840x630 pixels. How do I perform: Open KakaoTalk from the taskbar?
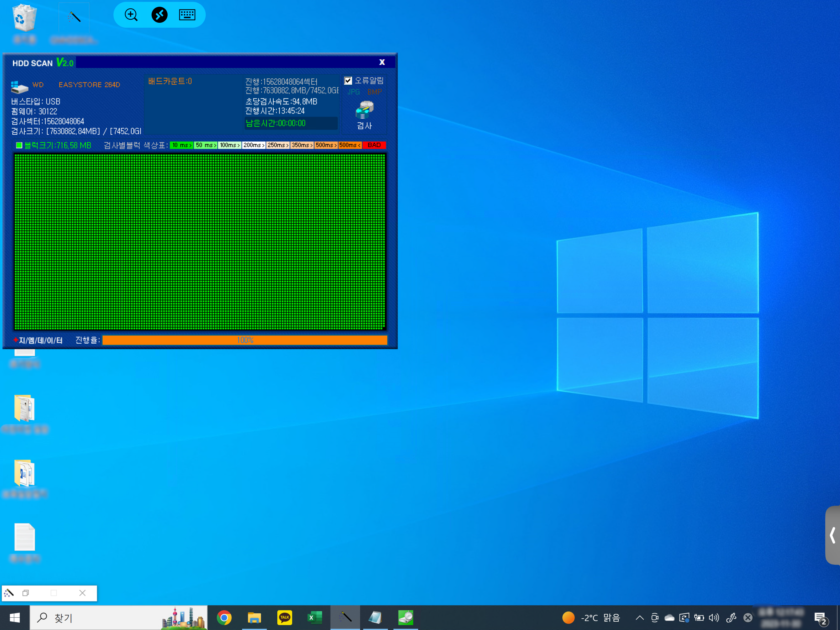pyautogui.click(x=284, y=618)
